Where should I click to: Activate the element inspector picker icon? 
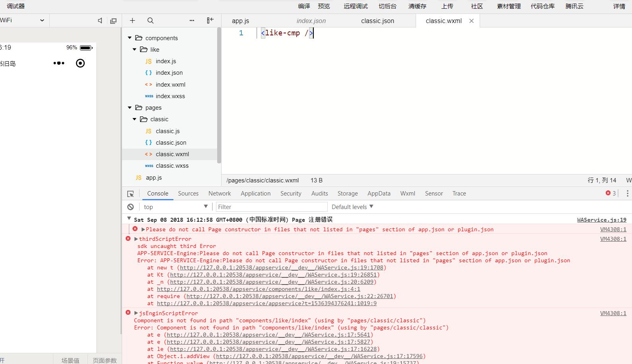130,194
